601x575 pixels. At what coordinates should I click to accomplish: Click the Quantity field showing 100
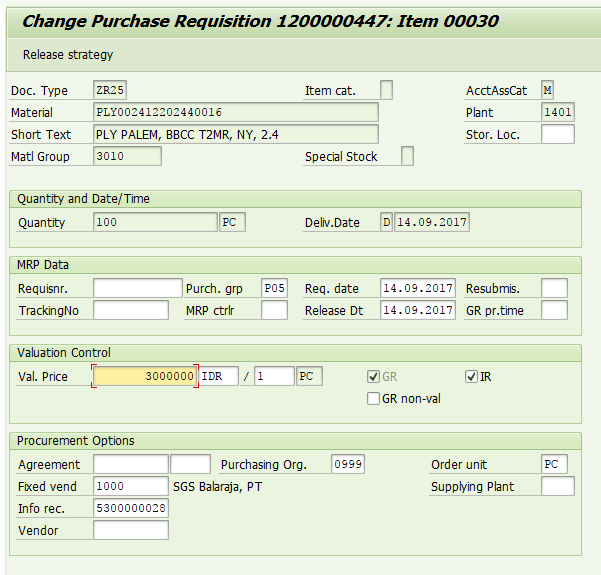pyautogui.click(x=155, y=222)
